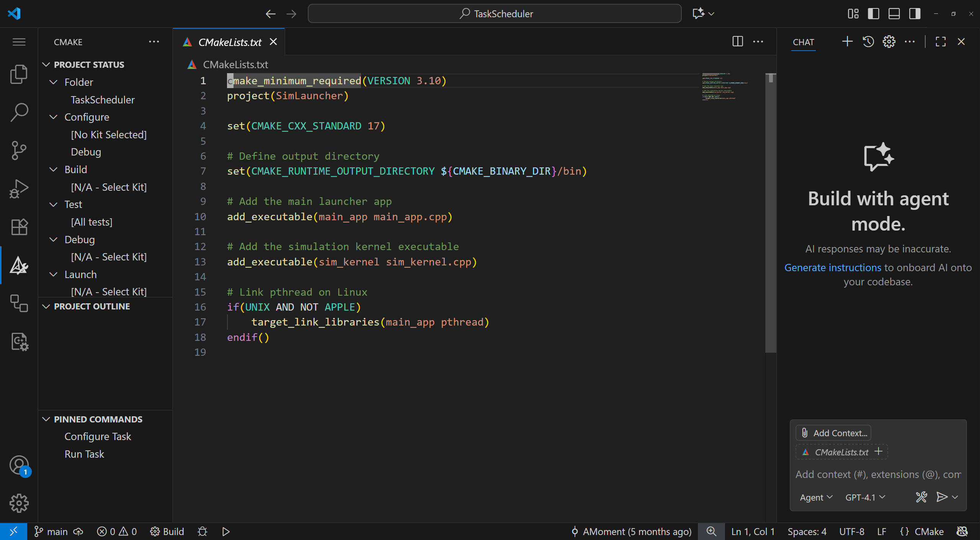980x540 pixels.
Task: Open the Agent mode dropdown
Action: pos(816,497)
